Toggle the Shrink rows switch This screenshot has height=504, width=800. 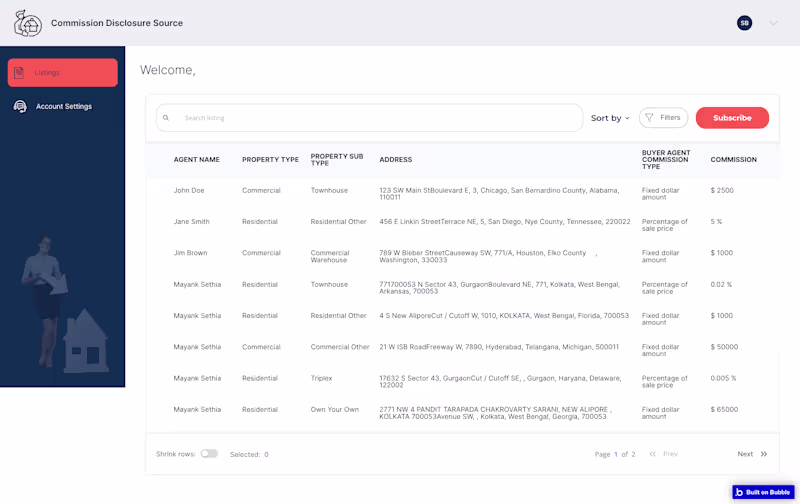[x=209, y=454]
